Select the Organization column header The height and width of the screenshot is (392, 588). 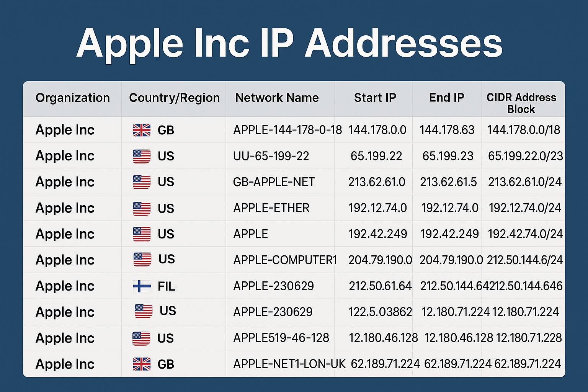(73, 98)
